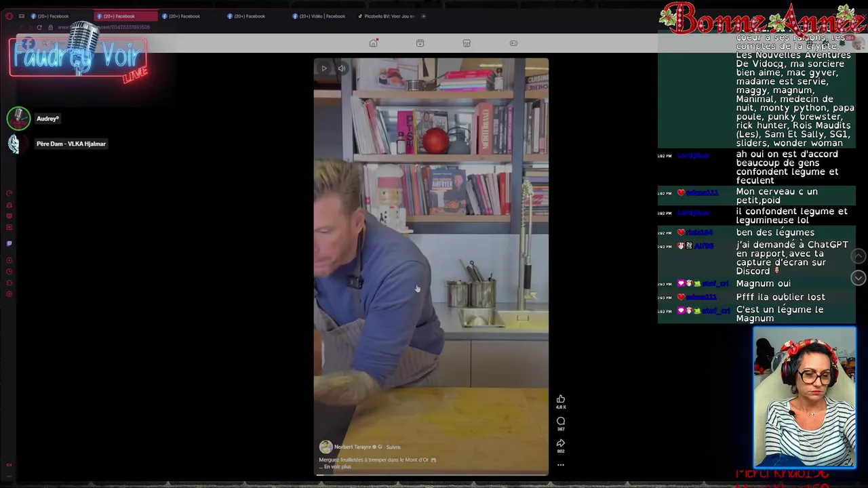
Task: Switch to the Picobello BV tab
Action: (x=387, y=16)
